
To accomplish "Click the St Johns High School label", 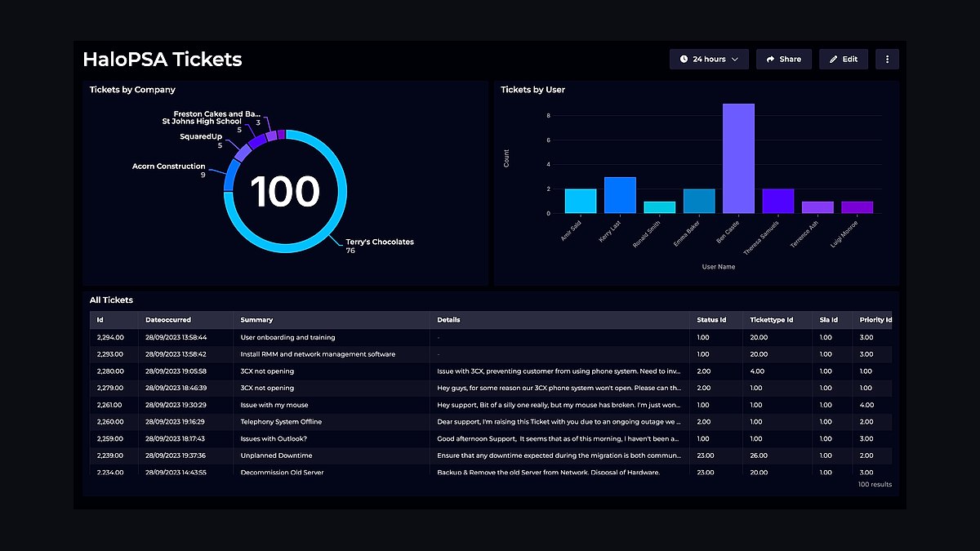I will point(202,122).
